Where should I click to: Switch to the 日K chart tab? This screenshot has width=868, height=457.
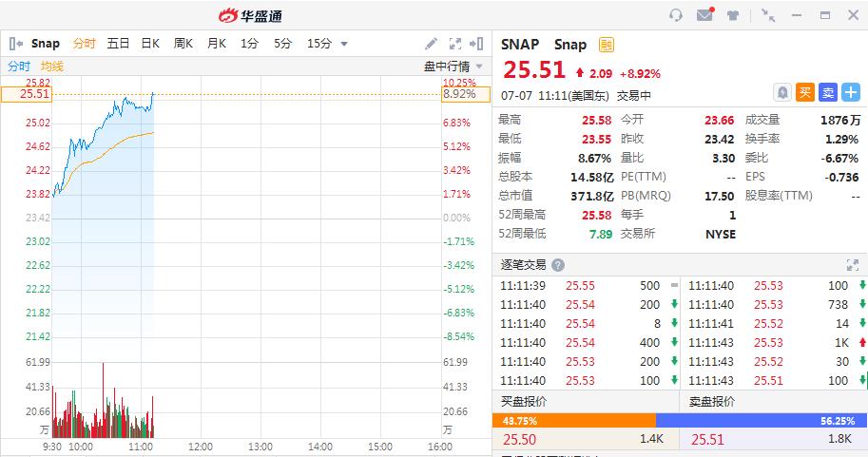tap(150, 44)
